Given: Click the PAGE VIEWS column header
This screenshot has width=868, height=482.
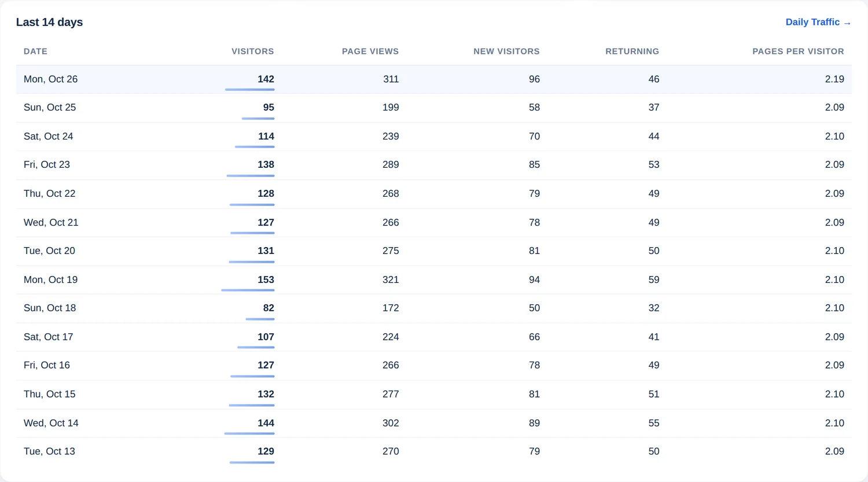Looking at the screenshot, I should click(x=370, y=51).
